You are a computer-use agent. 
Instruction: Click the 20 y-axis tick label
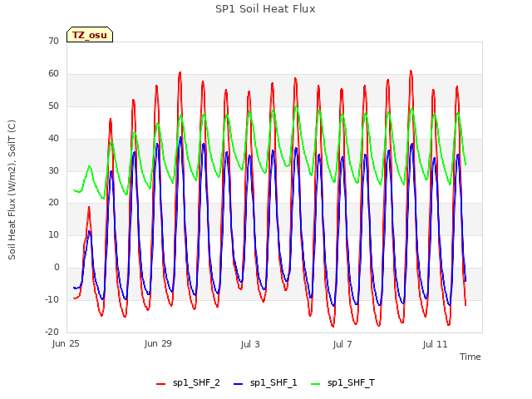[x=53, y=203]
